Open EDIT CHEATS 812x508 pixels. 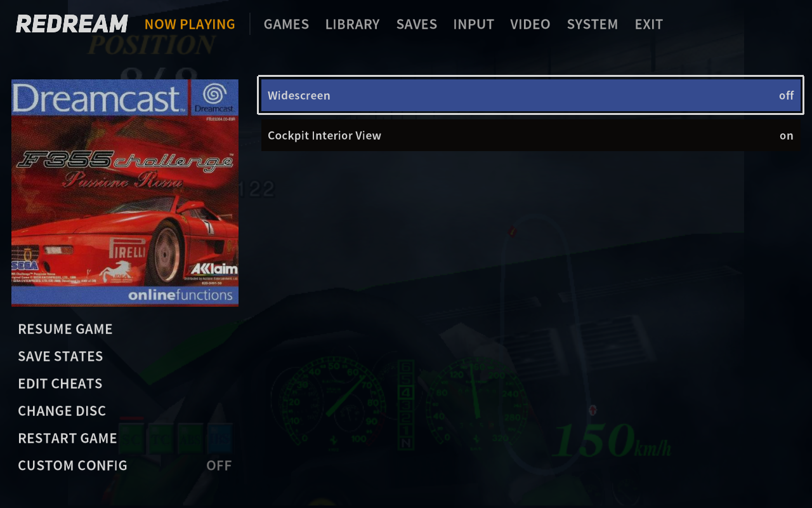click(60, 384)
